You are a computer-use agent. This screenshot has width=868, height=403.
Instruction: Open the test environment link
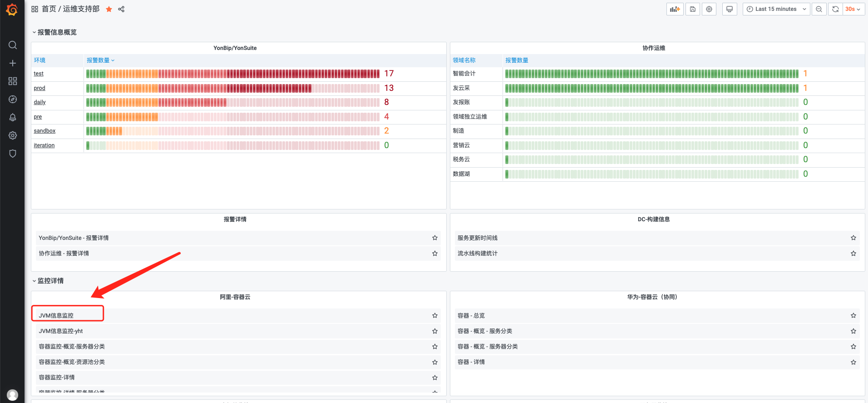tap(39, 74)
